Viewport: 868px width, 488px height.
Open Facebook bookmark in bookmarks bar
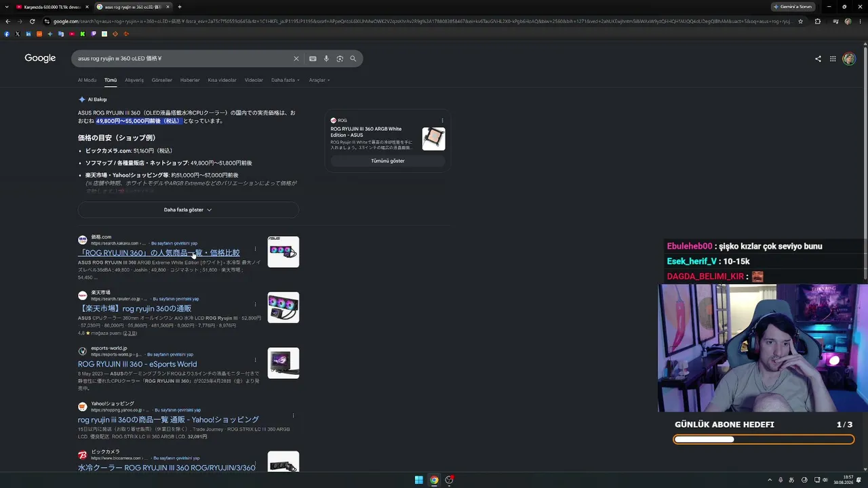click(7, 34)
